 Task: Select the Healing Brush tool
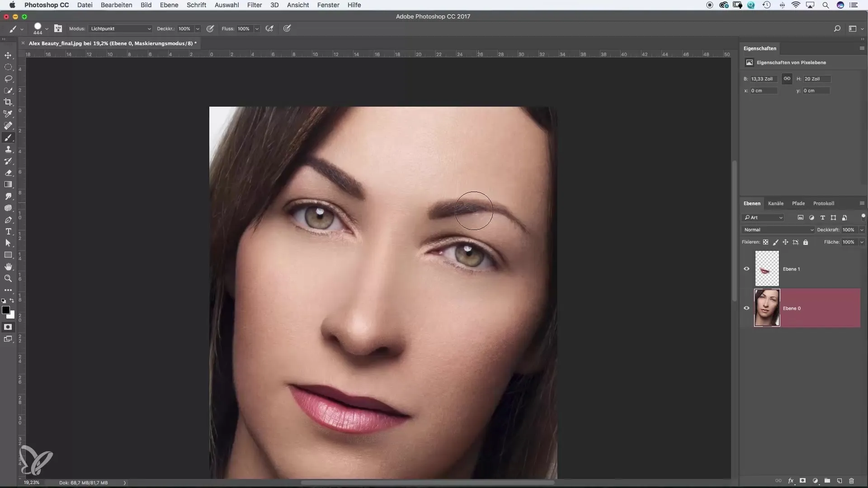[8, 126]
